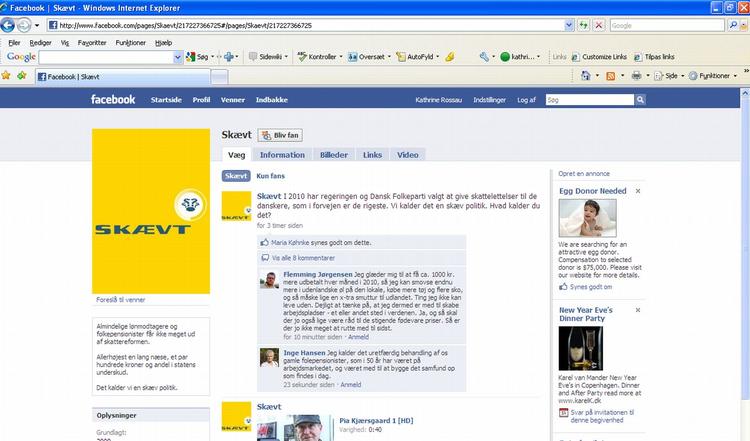Open the Billeder tab
Viewport: 750px width, 441px height.
click(333, 155)
